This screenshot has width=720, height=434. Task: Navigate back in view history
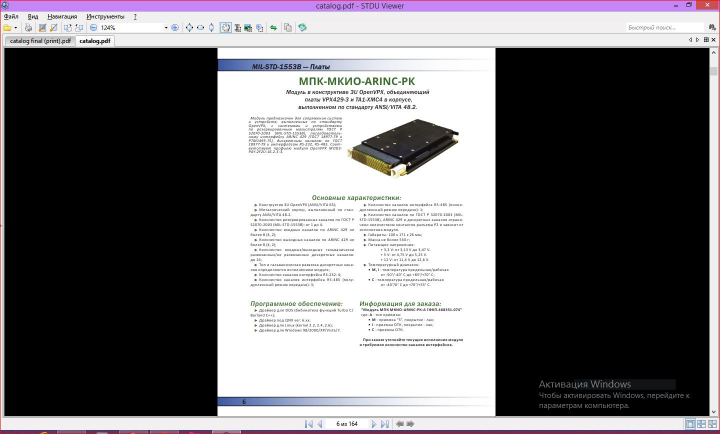click(x=400, y=424)
